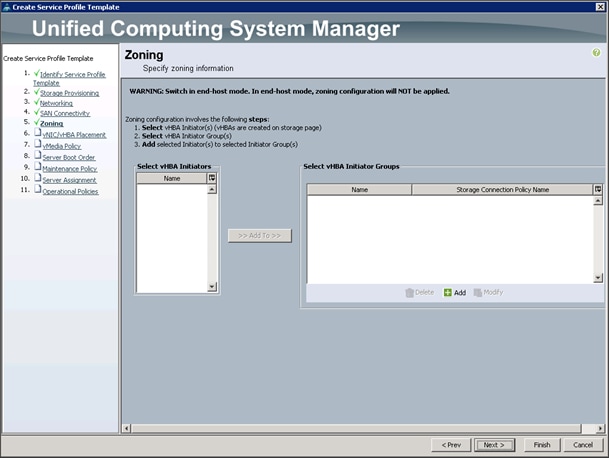Click the Delete trash icon

coord(409,293)
